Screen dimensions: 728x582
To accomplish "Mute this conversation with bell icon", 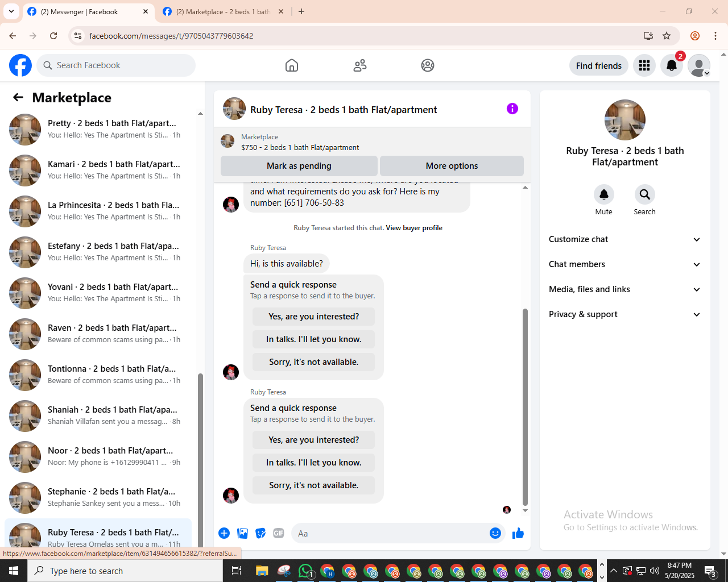I will (604, 194).
